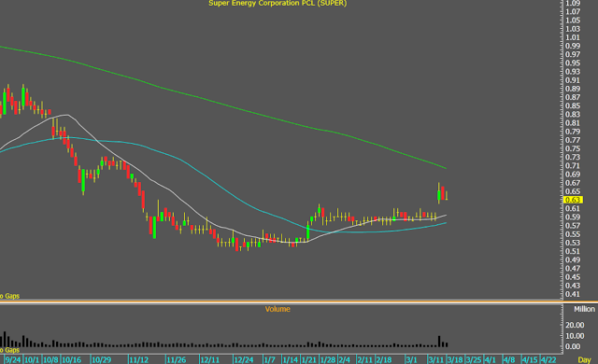The height and width of the screenshot is (364, 598).
Task: Select the 1/21 date on time axis
Action: (309, 360)
